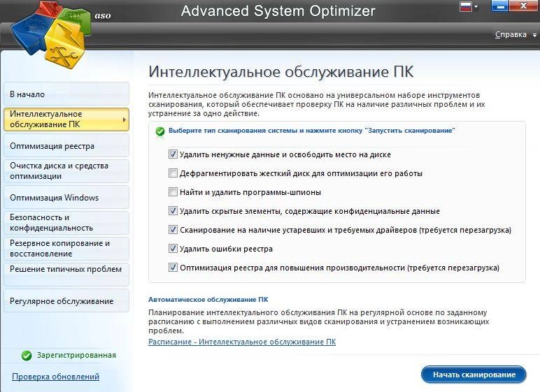Screen dimensions: 540x392
Task: Uncheck Оптимизация реестра для повышения производительности
Action: click(x=173, y=268)
